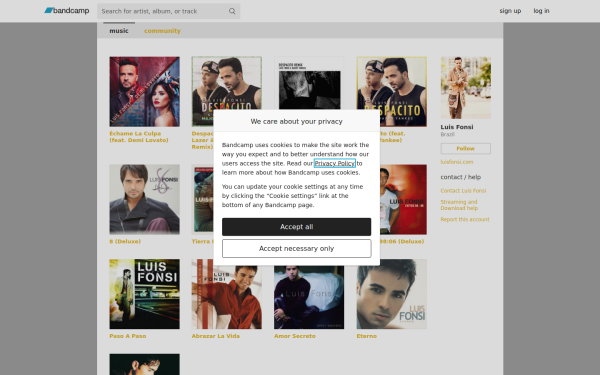Click the 8 (Deluxe) title link
Screen dimensions: 600x375
pos(125,241)
